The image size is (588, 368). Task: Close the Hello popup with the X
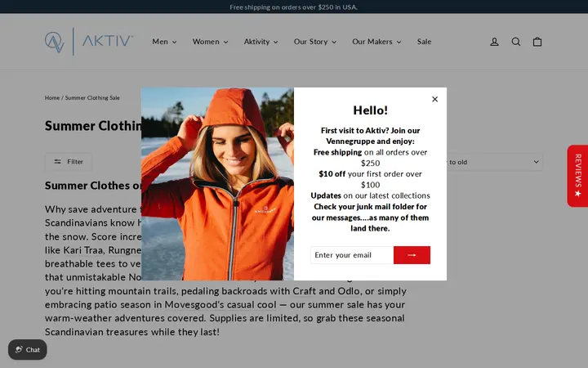[434, 99]
